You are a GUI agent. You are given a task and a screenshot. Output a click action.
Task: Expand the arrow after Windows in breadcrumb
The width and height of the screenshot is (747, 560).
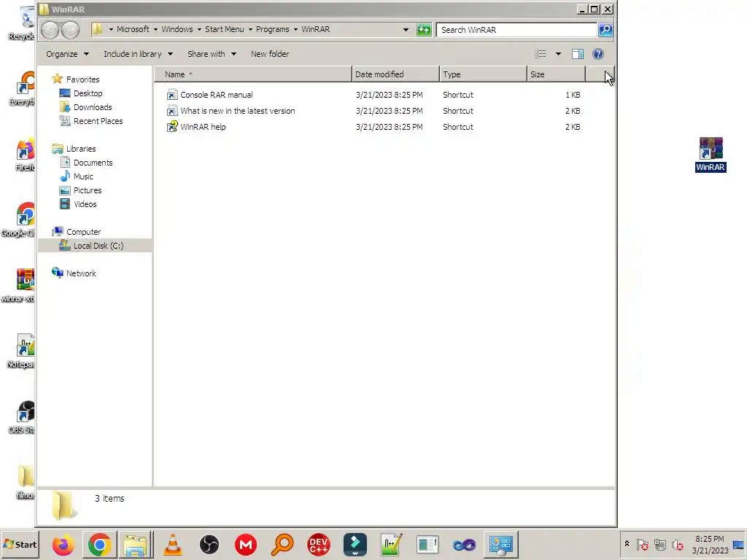click(199, 29)
